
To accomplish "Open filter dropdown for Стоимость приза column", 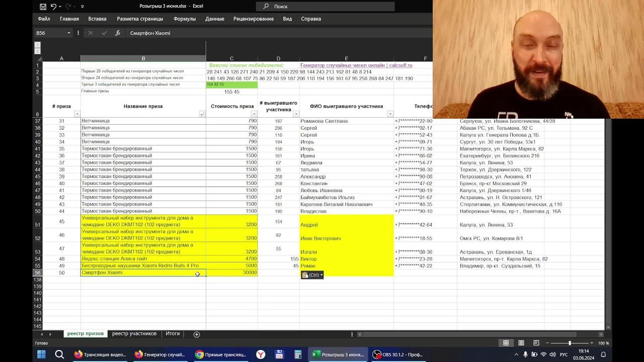I will click(x=254, y=114).
